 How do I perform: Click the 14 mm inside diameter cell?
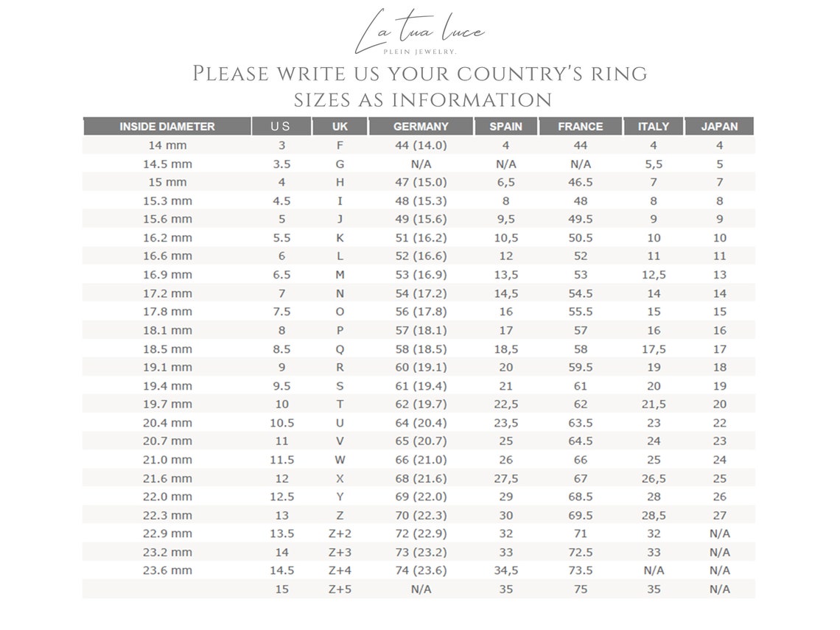(167, 145)
